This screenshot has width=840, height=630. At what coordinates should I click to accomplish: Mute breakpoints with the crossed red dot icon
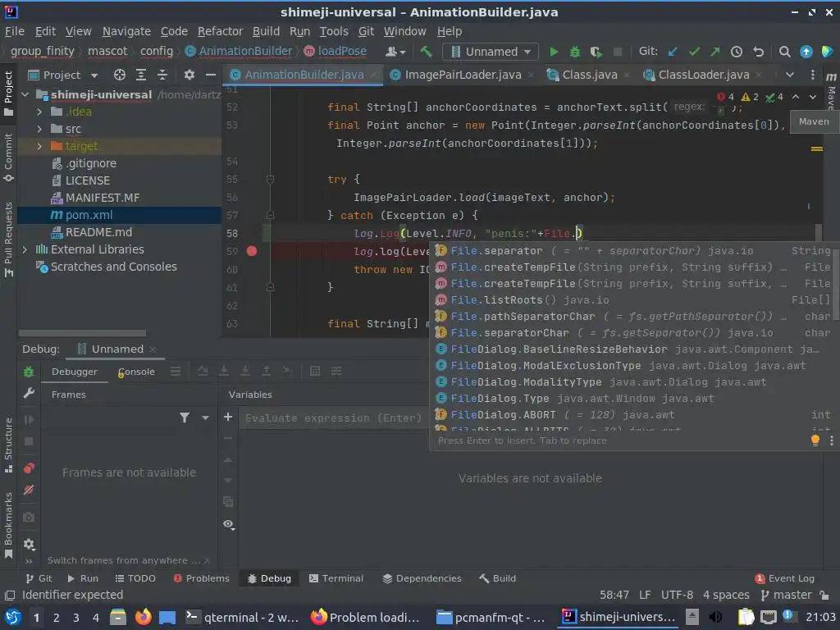[x=29, y=490]
